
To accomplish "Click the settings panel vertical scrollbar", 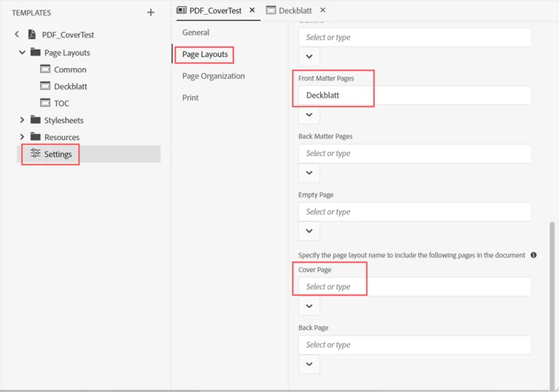I will click(552, 305).
